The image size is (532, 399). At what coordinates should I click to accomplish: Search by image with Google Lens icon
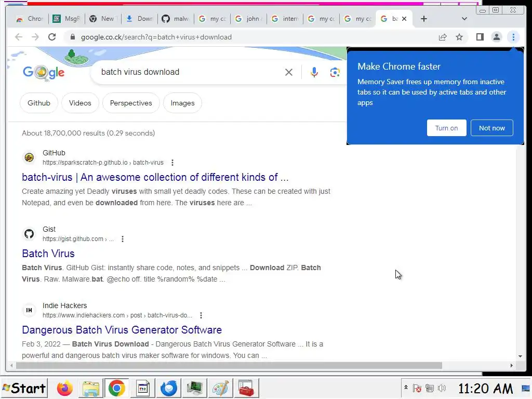point(335,72)
